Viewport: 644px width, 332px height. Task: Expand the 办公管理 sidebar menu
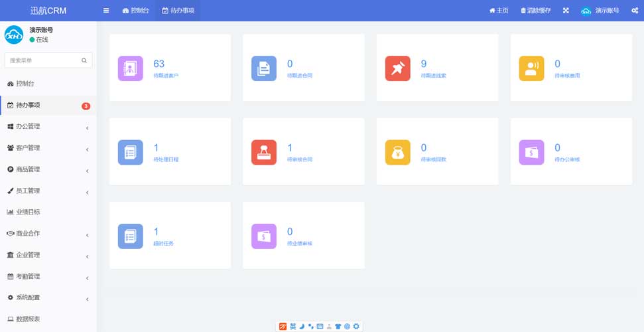point(48,126)
